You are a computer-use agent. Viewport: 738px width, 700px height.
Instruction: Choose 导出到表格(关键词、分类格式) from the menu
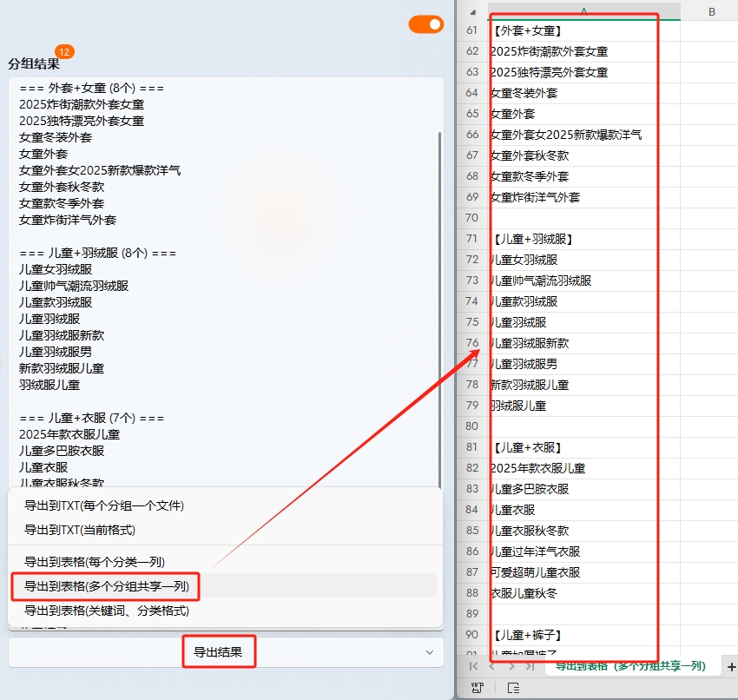104,610
